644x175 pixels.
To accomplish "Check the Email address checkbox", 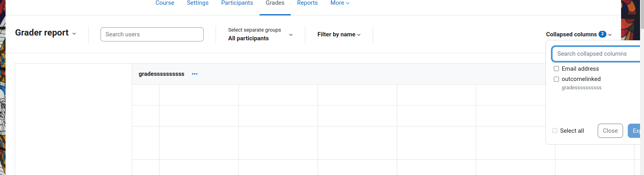I will point(556,69).
